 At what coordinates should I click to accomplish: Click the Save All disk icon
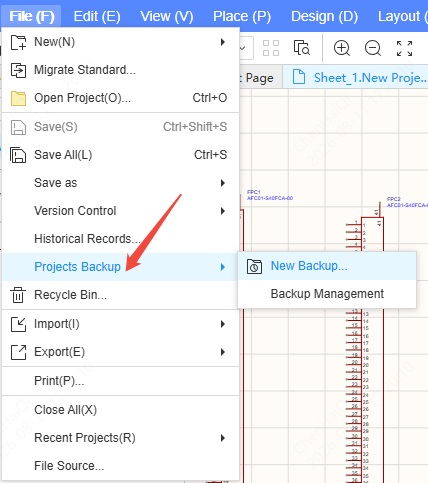tap(18, 155)
